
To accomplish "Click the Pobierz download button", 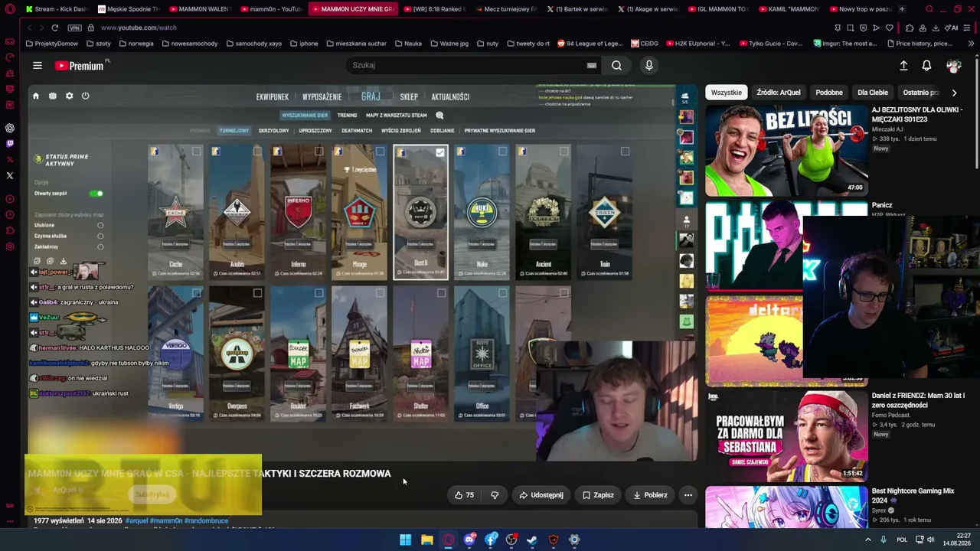I will click(650, 495).
